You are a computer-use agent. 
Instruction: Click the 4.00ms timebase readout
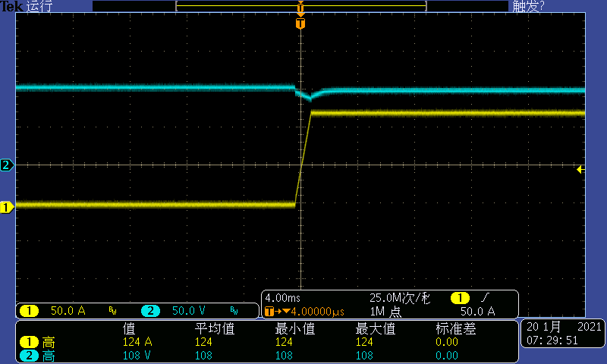[x=282, y=299]
